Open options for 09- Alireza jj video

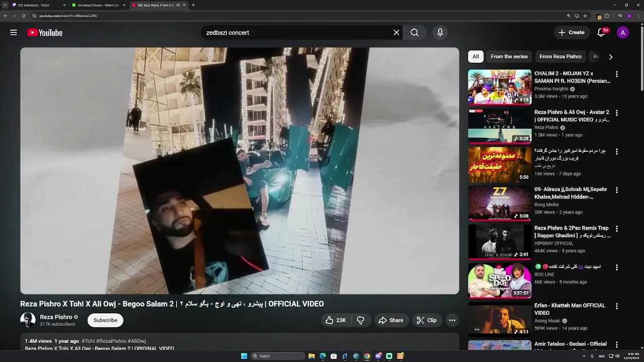coord(617,190)
